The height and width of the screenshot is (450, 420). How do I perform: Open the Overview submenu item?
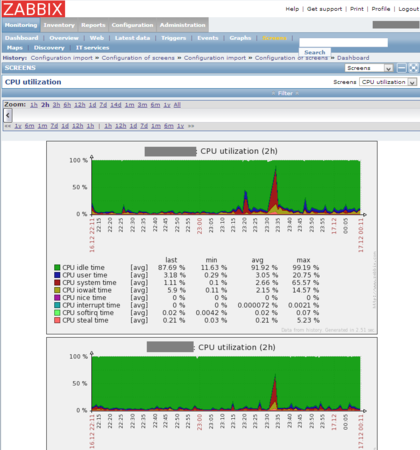click(64, 38)
